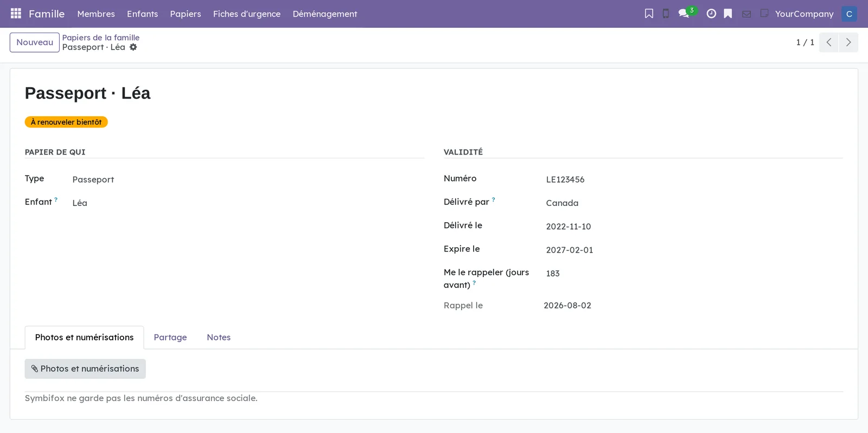
Task: Click the outlined bookmark icon in navbar
Action: (649, 14)
